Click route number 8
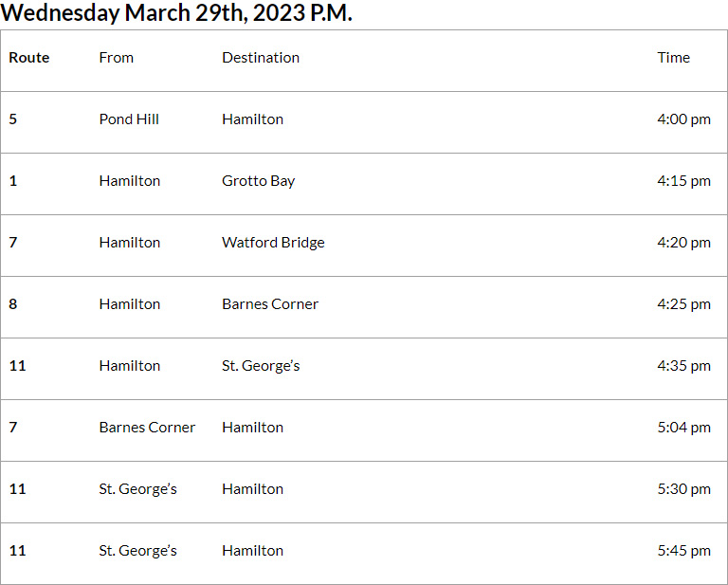Viewport: 728px width, 585px height. tap(13, 304)
